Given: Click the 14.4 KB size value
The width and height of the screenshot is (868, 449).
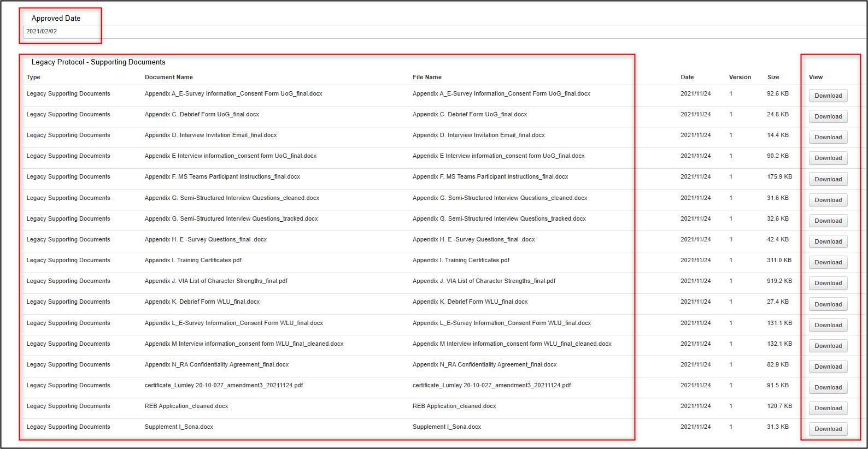Looking at the screenshot, I should click(778, 135).
